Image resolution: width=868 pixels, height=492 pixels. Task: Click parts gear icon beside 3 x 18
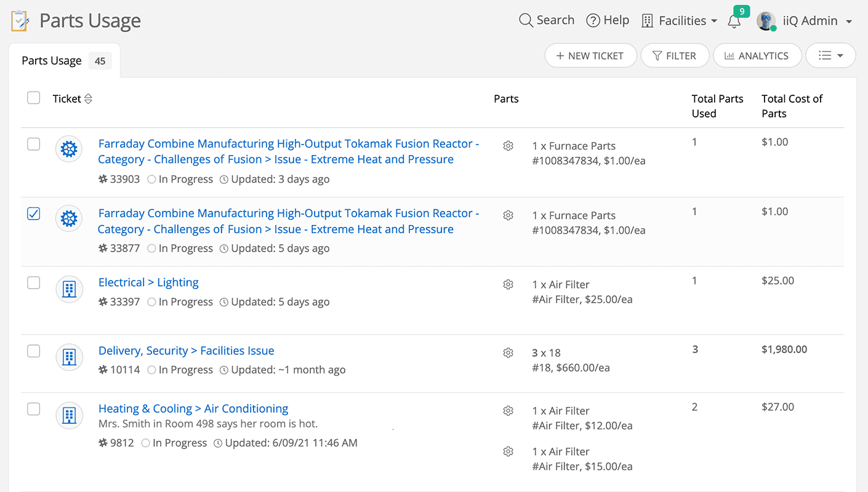[508, 353]
